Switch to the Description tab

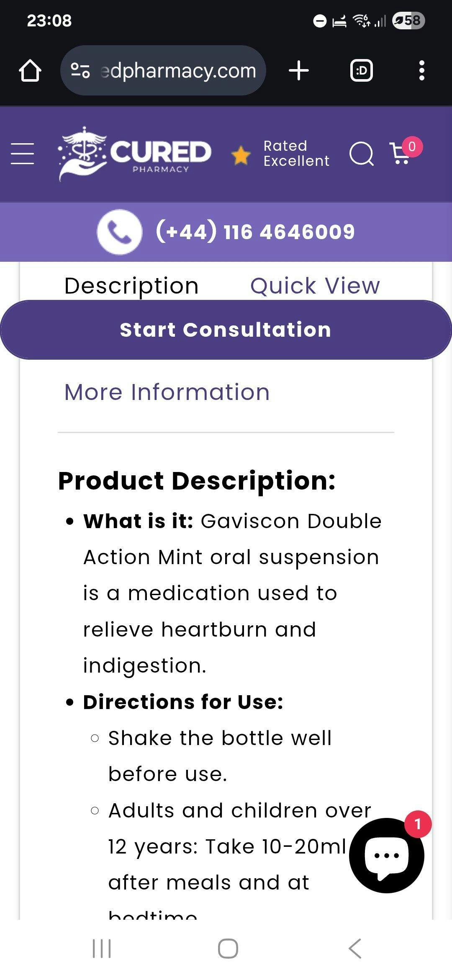click(131, 286)
